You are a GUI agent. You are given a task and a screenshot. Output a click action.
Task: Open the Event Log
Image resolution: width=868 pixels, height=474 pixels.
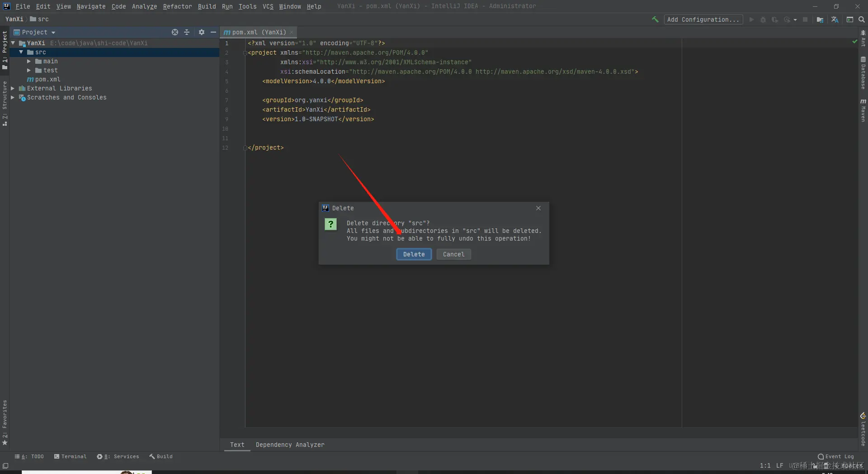pos(836,456)
